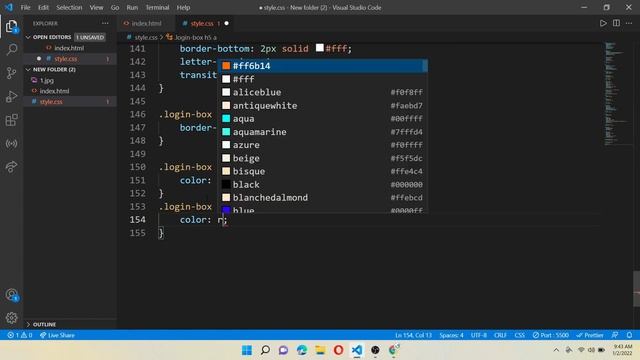Split the editor to the right
The image size is (640, 360).
pyautogui.click(x=616, y=23)
